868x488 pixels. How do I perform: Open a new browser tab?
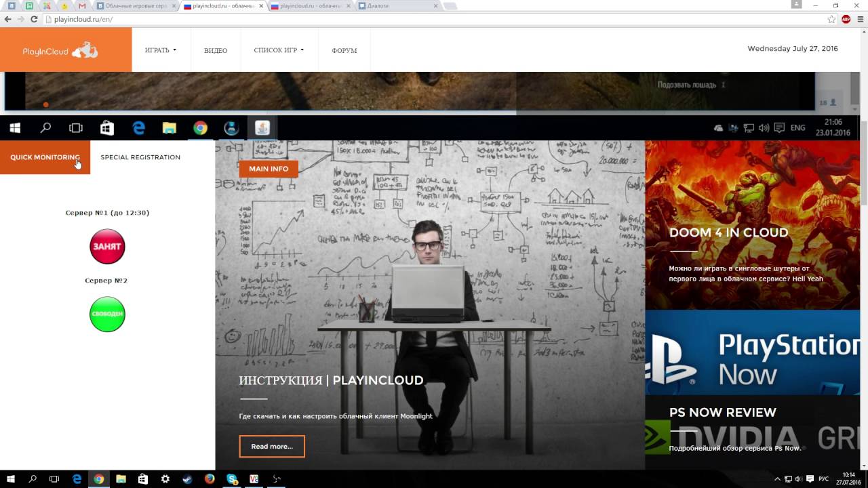tap(450, 5)
